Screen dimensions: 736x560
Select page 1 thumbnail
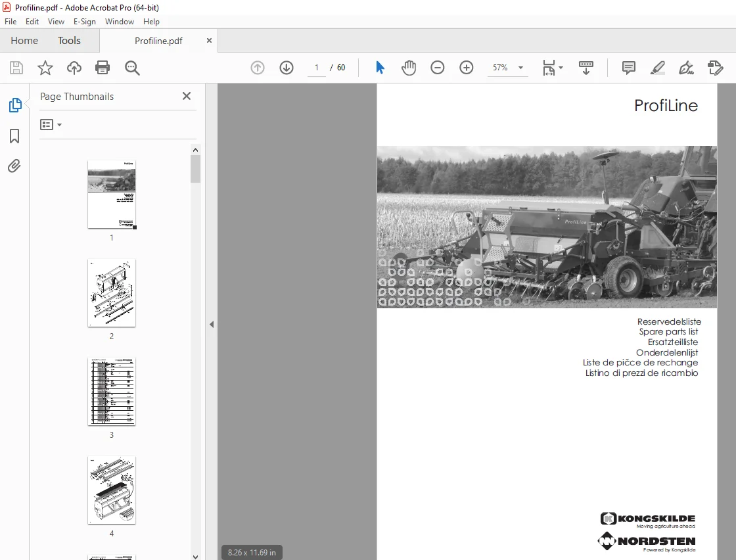112,195
